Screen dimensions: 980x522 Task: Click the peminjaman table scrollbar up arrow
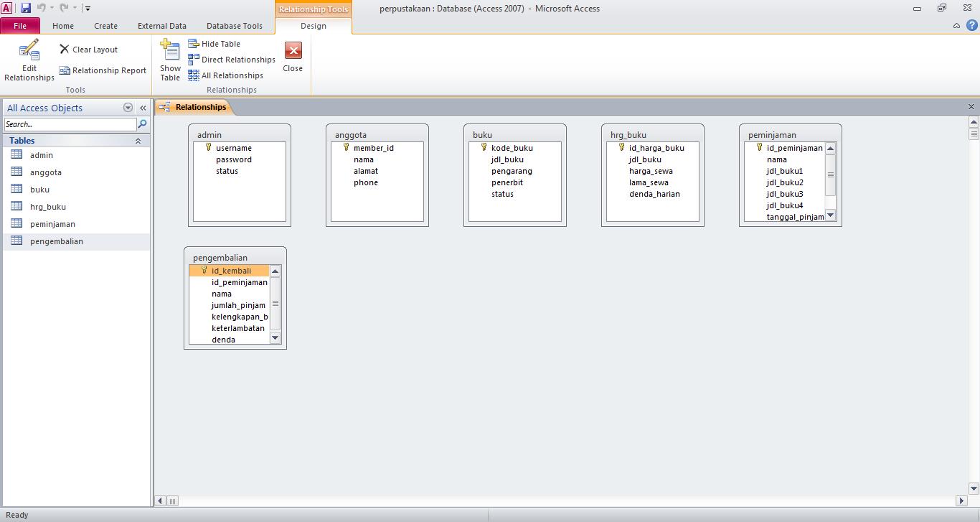[831, 149]
